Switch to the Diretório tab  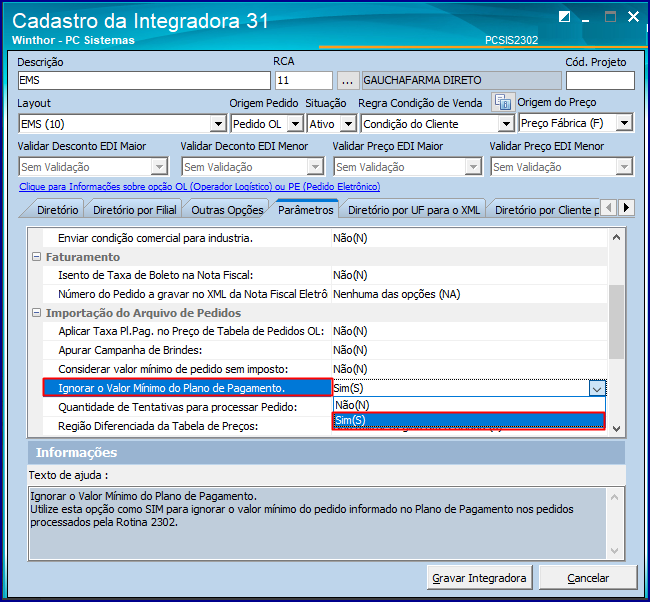point(57,210)
